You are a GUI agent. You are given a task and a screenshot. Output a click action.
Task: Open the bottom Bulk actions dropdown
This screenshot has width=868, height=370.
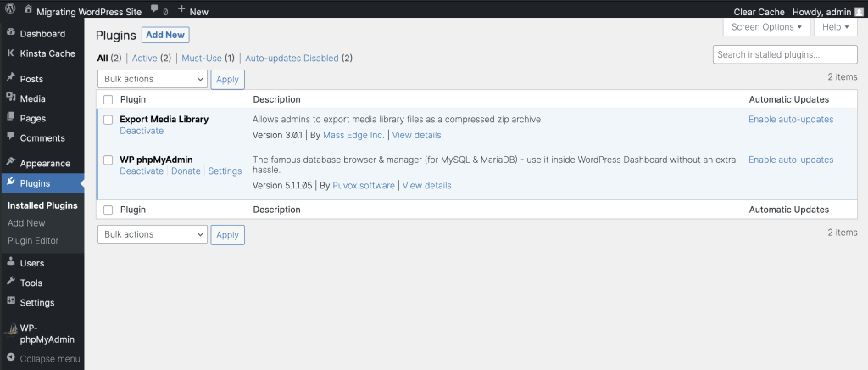(x=153, y=234)
